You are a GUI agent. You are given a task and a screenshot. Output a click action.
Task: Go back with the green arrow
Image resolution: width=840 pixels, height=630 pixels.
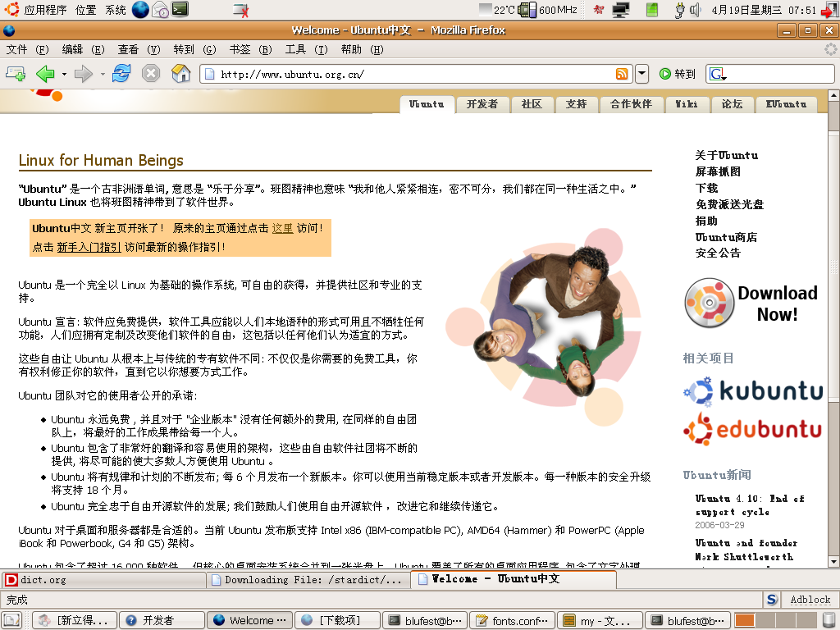pyautogui.click(x=46, y=73)
